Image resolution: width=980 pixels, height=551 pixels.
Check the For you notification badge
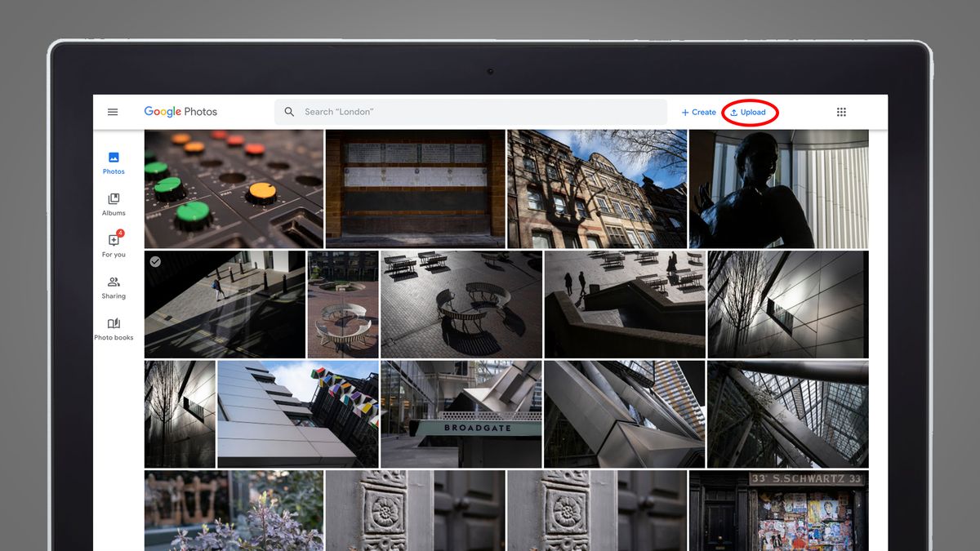(119, 234)
